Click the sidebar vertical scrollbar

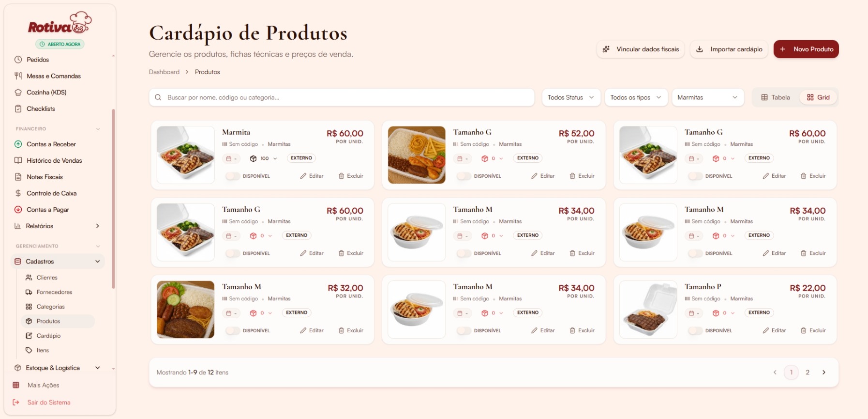pos(113,199)
